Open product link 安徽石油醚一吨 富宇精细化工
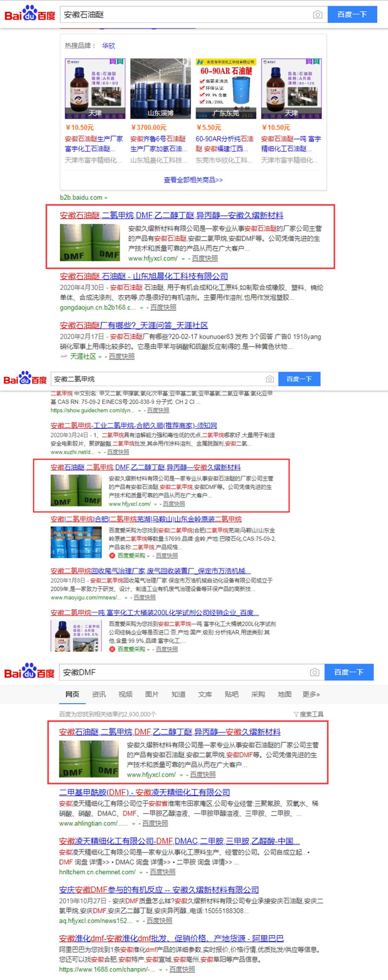Screen dimensions: 388x980 tap(291, 144)
